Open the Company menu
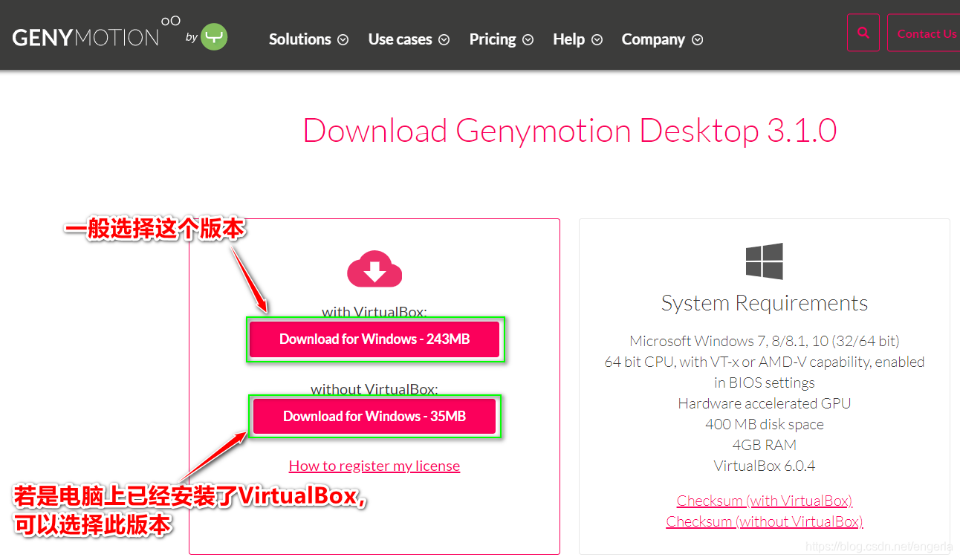The image size is (960, 560). pos(662,39)
